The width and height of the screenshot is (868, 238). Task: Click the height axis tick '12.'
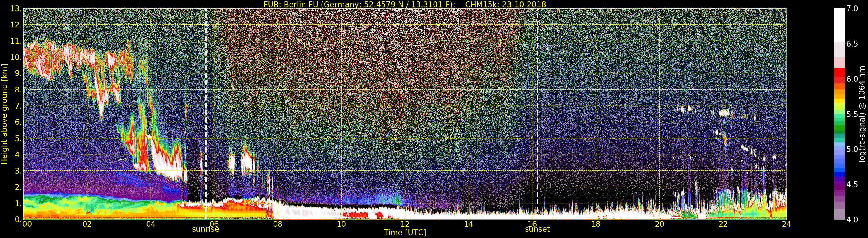pyautogui.click(x=16, y=25)
